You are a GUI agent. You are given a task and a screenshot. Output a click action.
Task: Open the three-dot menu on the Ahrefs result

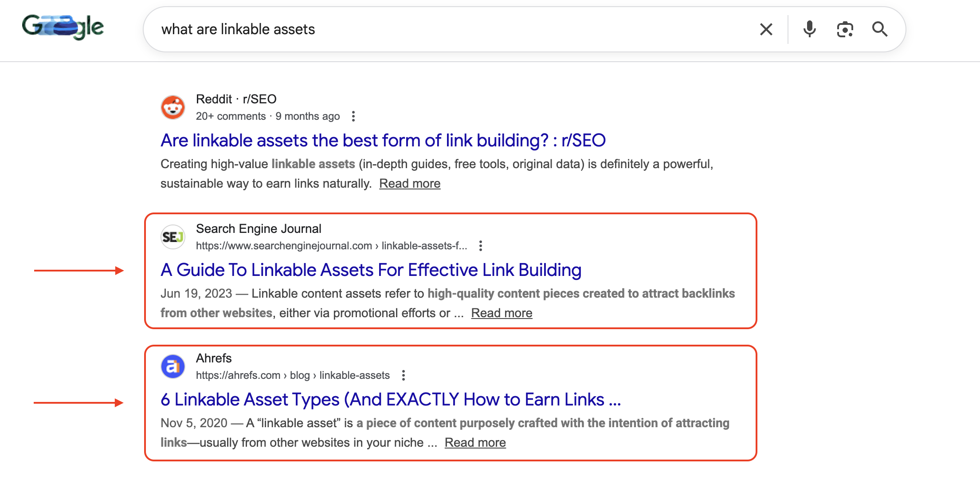[403, 375]
